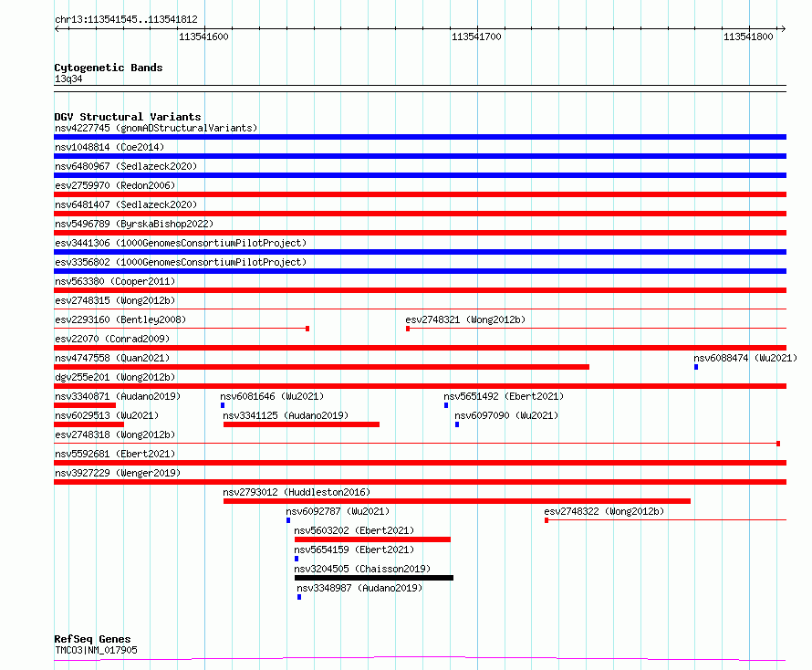The height and width of the screenshot is (670, 812).
Task: Select the nsv6081646 (Wu2021) label
Action: 272,396
